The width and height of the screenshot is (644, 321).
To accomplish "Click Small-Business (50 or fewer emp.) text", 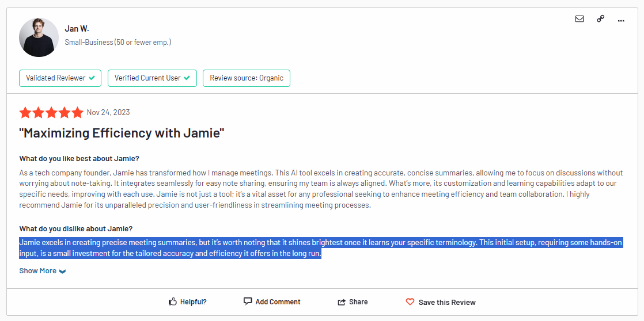I will point(118,42).
